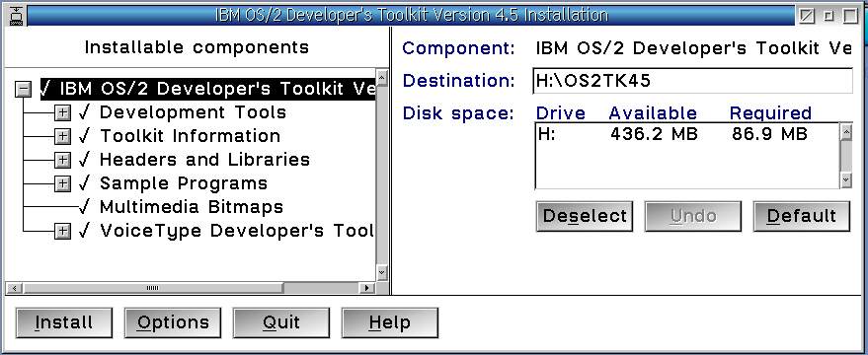Open the Options dialog button

[173, 322]
